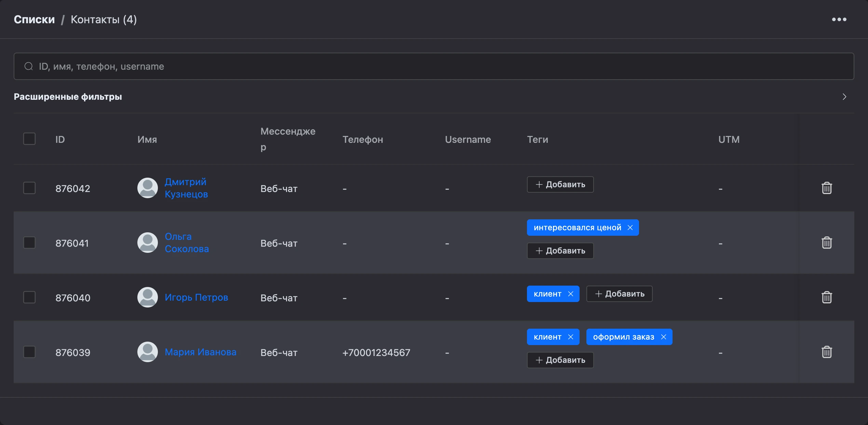This screenshot has height=425, width=868.
Task: Remove «оформил заказ» tag from Мария Иванова
Action: click(x=664, y=337)
